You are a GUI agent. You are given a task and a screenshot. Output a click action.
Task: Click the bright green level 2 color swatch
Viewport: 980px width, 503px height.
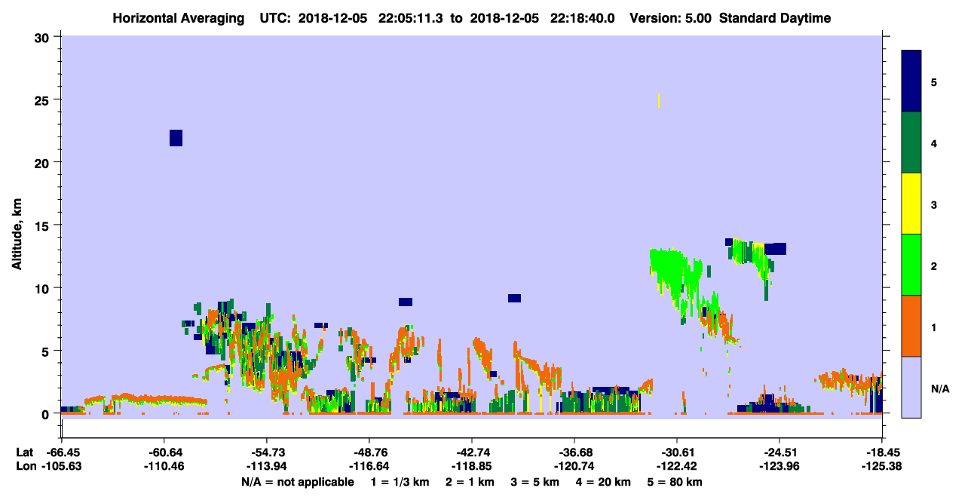[x=911, y=264]
